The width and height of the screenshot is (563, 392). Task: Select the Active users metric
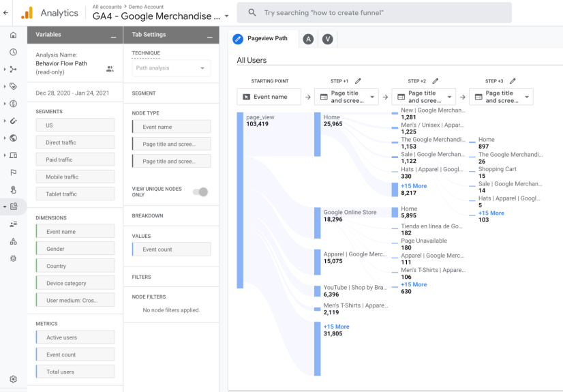coord(76,337)
